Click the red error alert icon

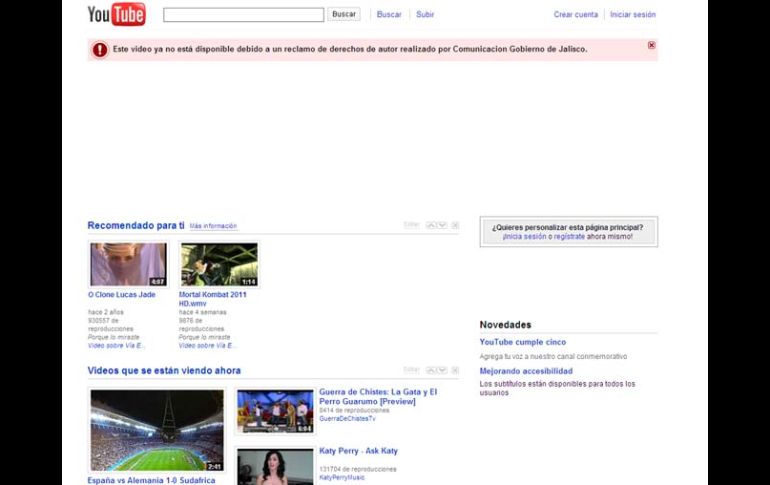tap(100, 49)
